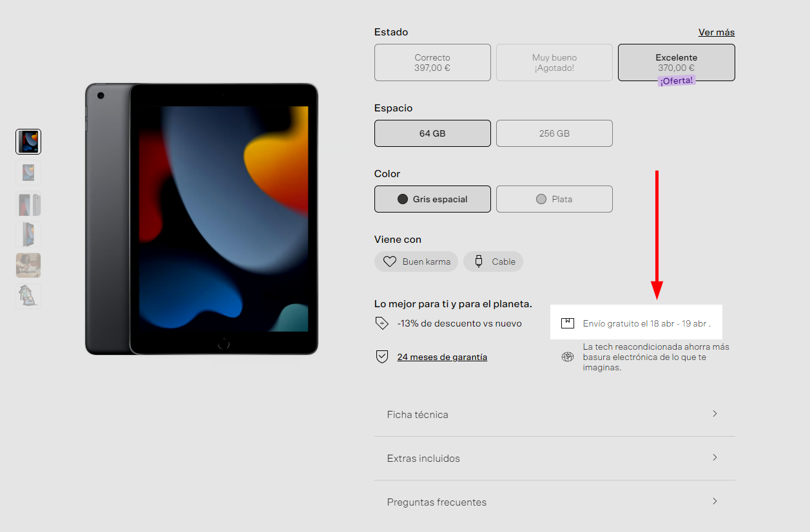810x532 pixels.
Task: Select the Muy bueno sold-out option
Action: [554, 62]
